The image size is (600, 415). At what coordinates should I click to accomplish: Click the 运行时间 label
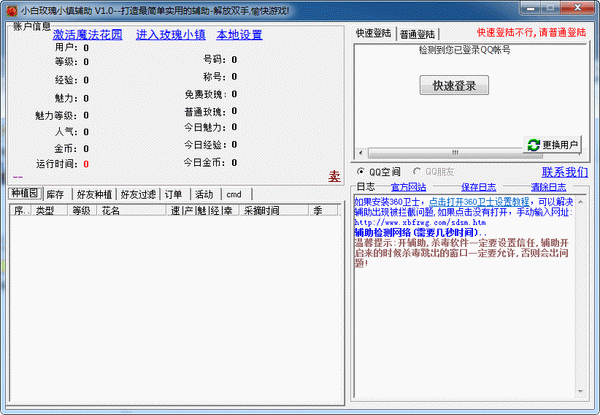[x=57, y=164]
